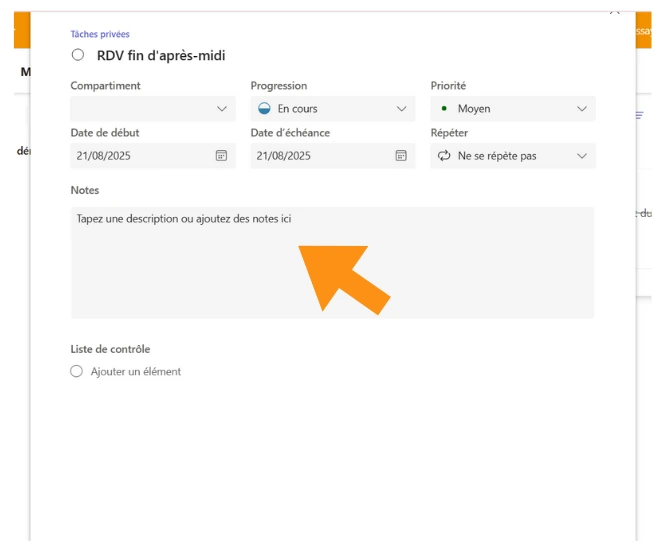Screen dimensions: 665x542
Task: Mark RDV fin d'après-midi as complete
Action: click(78, 56)
